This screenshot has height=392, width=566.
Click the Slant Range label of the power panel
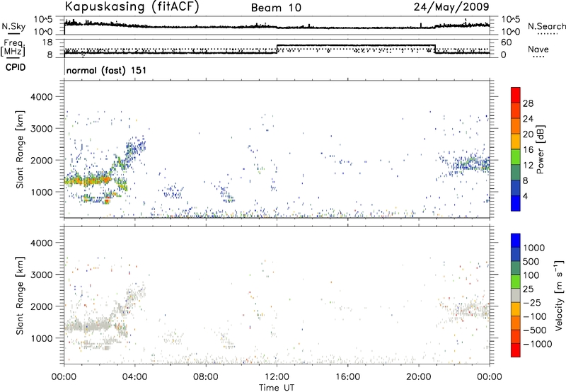pyautogui.click(x=20, y=149)
